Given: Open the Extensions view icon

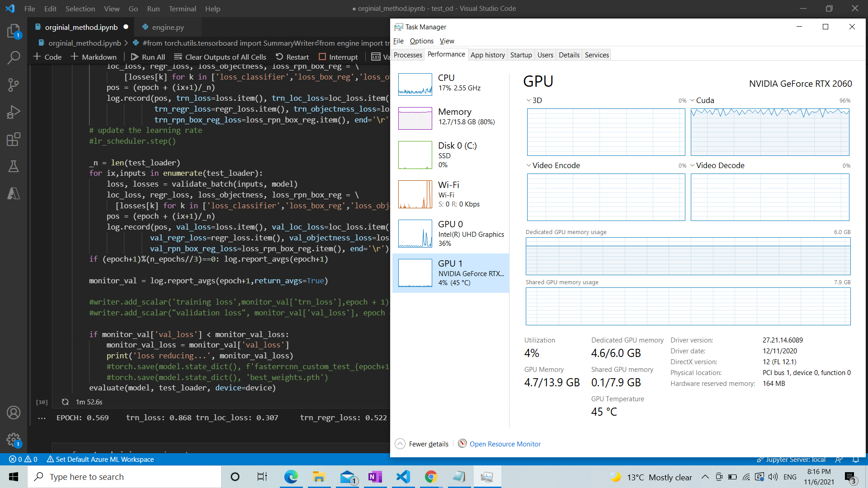Looking at the screenshot, I should click(x=14, y=139).
